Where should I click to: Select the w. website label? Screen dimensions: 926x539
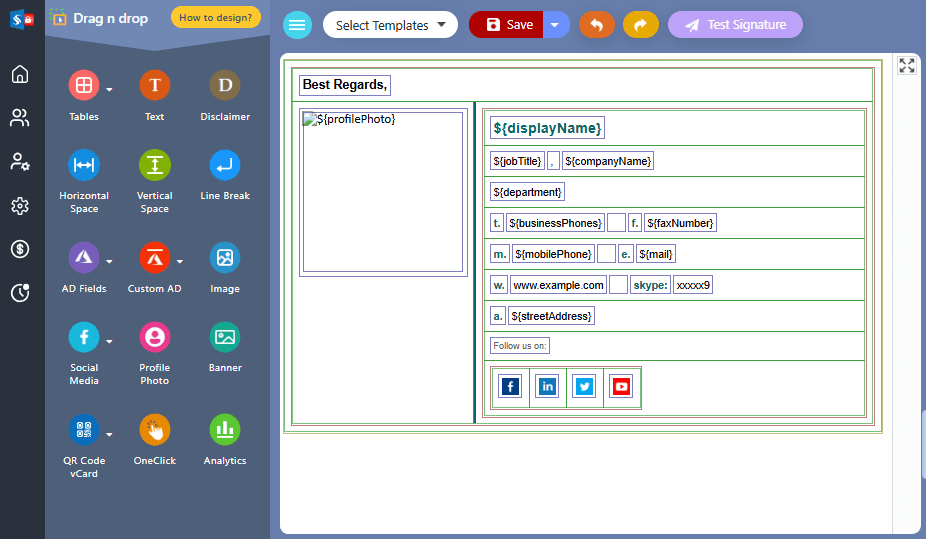click(499, 285)
